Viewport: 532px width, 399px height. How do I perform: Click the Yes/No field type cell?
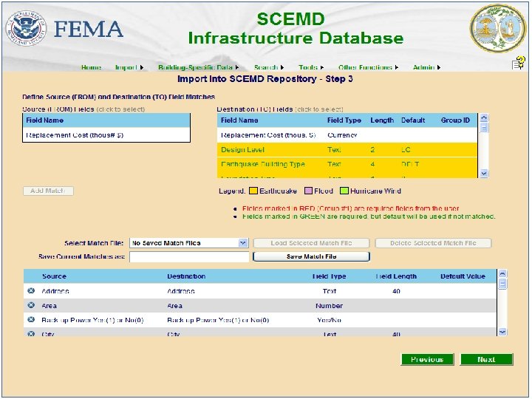(x=329, y=320)
